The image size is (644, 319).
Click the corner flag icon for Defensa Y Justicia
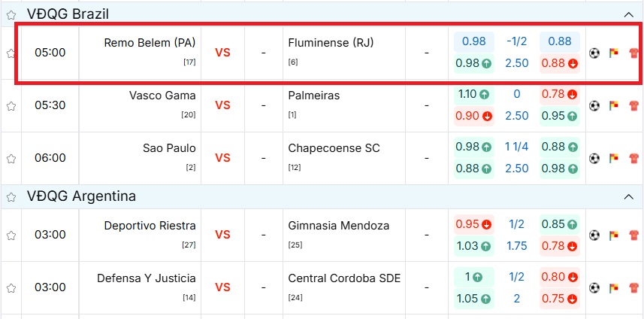(x=613, y=287)
